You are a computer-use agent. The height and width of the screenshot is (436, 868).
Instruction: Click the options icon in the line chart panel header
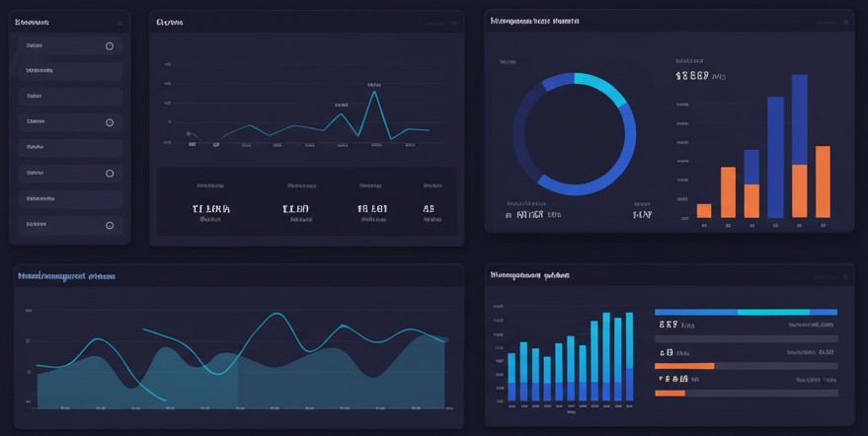(x=452, y=22)
